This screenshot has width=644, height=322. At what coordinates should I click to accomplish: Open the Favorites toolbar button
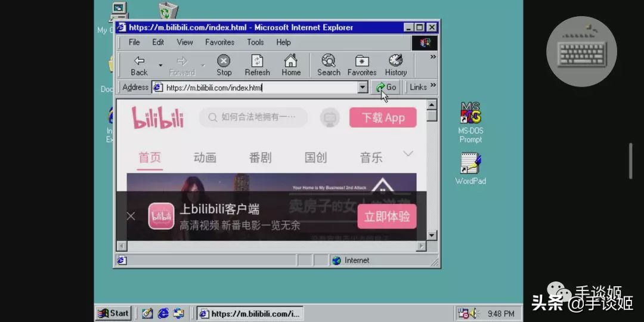pyautogui.click(x=362, y=65)
